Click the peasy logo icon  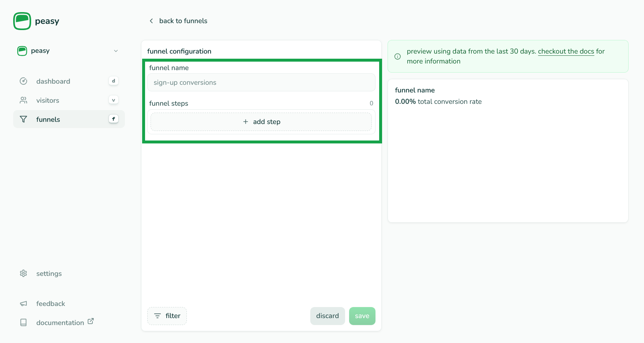tap(22, 21)
